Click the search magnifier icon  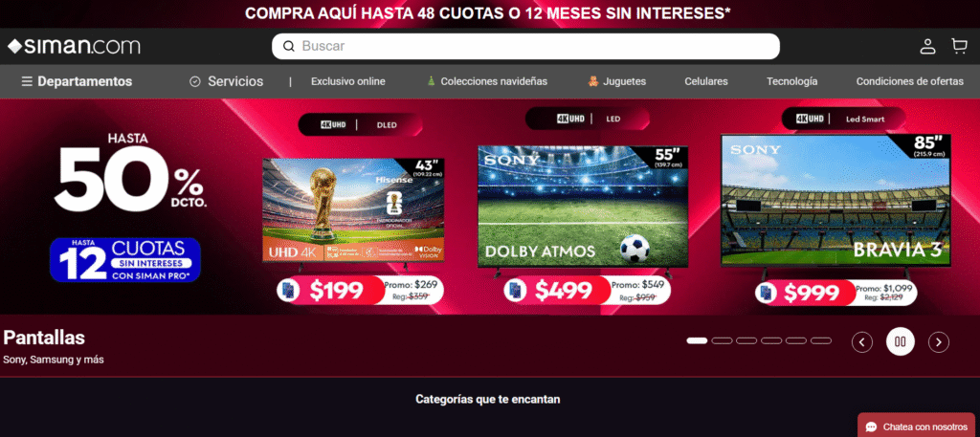click(288, 46)
